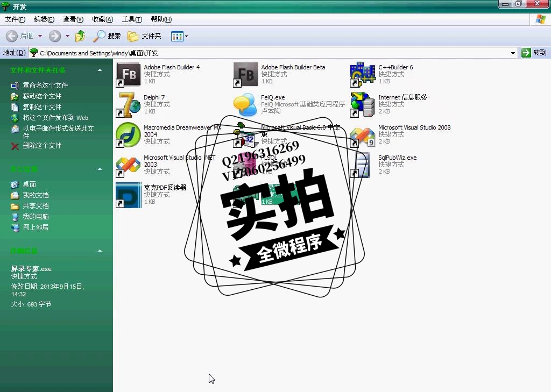
Task: Click 重命名这个文件 task link
Action: pos(45,85)
